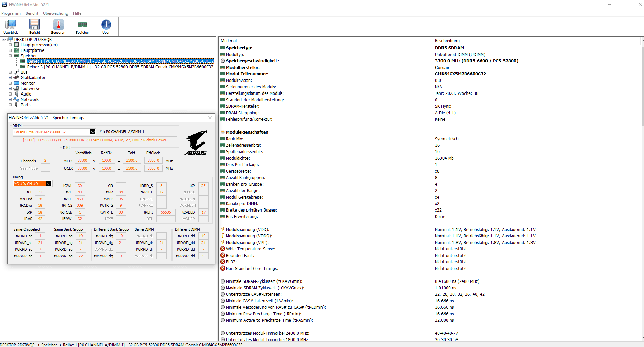
Task: Click the HWiNFO64 title bar app icon
Action: [4, 4]
